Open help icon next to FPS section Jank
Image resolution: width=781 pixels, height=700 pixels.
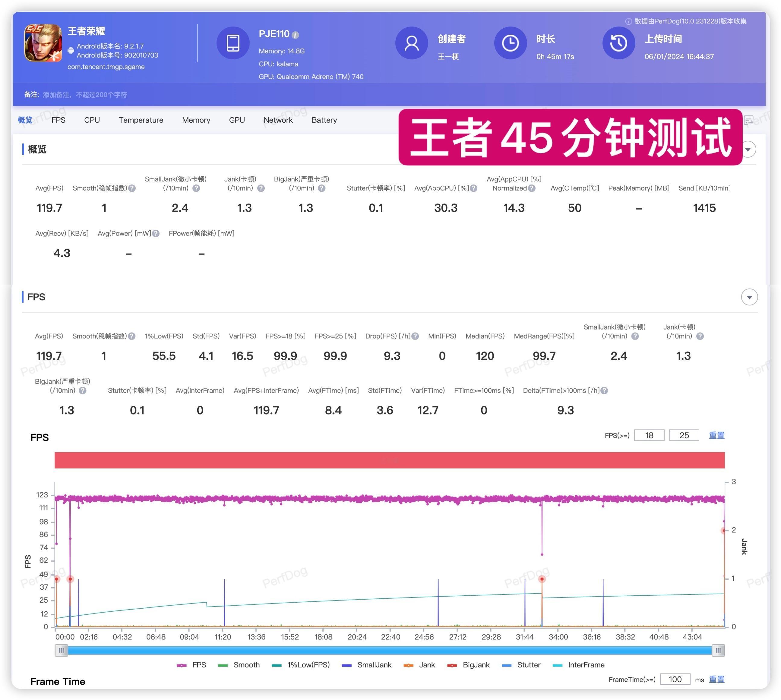tap(700, 336)
